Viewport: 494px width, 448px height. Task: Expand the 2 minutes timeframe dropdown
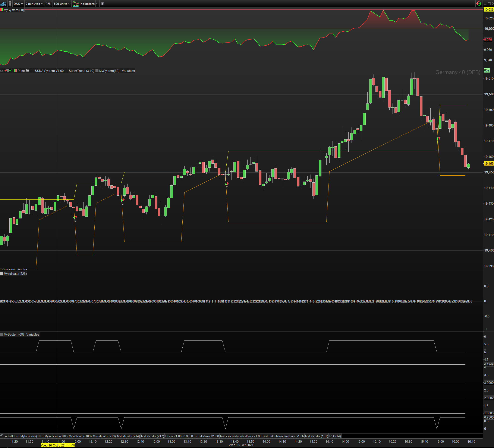click(x=34, y=4)
